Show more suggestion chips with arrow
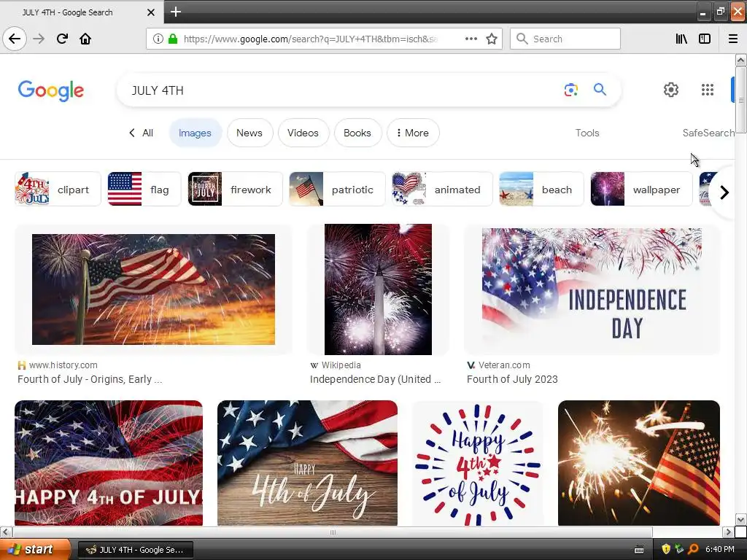747x560 pixels. (x=724, y=192)
